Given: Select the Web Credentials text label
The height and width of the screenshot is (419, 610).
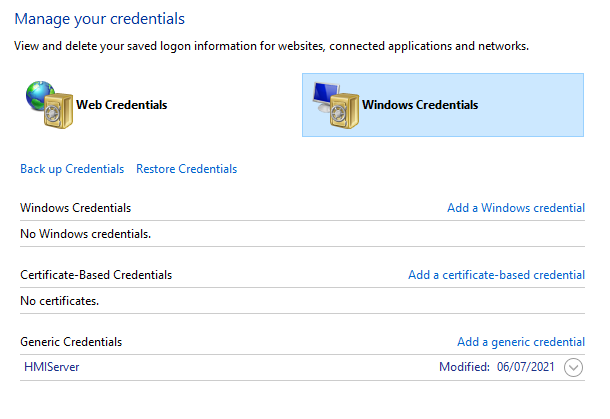Looking at the screenshot, I should pos(121,104).
